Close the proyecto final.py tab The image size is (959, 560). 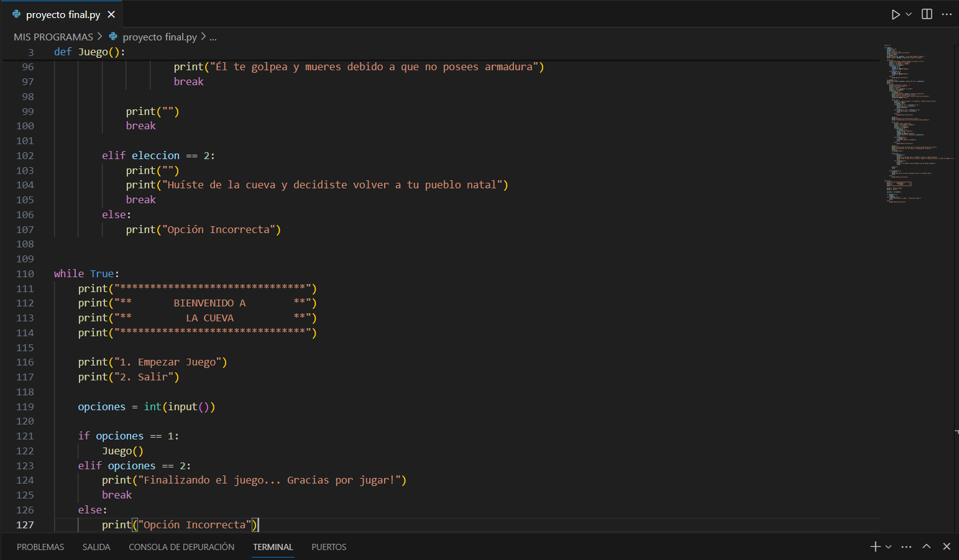111,14
